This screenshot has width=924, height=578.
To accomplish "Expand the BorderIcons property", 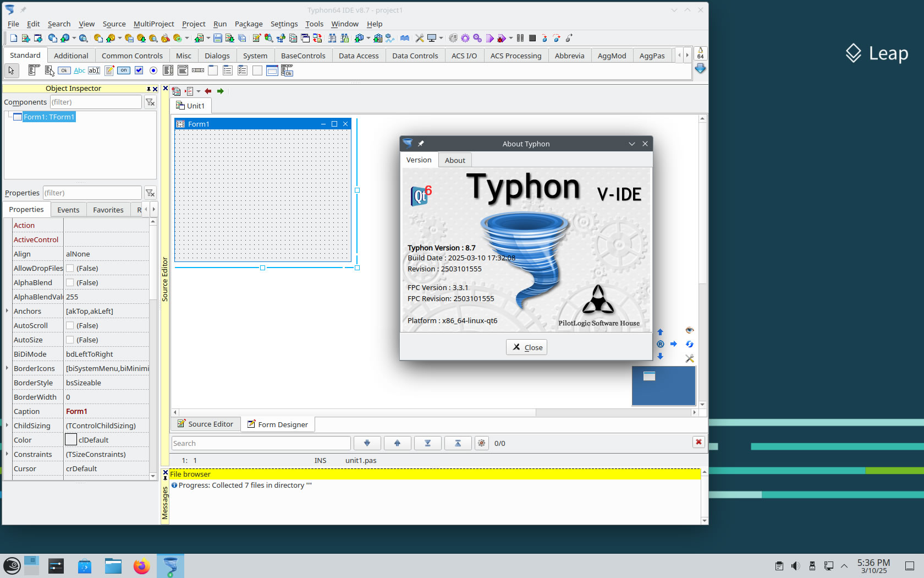I will 7,368.
